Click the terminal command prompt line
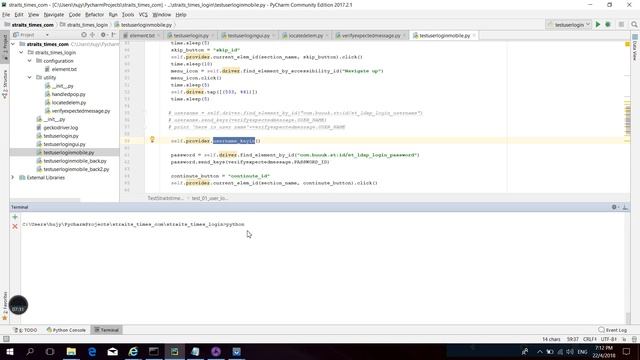Screen dimensions: 640x360 pos(133,224)
